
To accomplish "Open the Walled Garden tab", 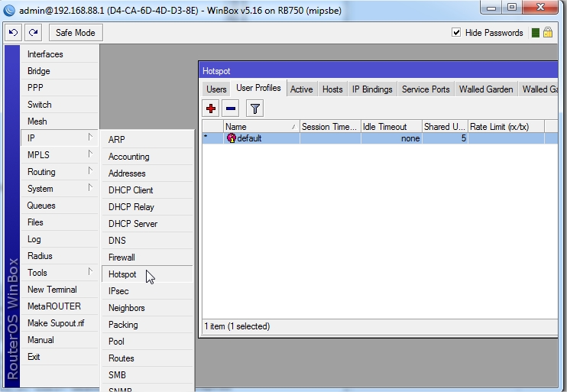I will [486, 89].
